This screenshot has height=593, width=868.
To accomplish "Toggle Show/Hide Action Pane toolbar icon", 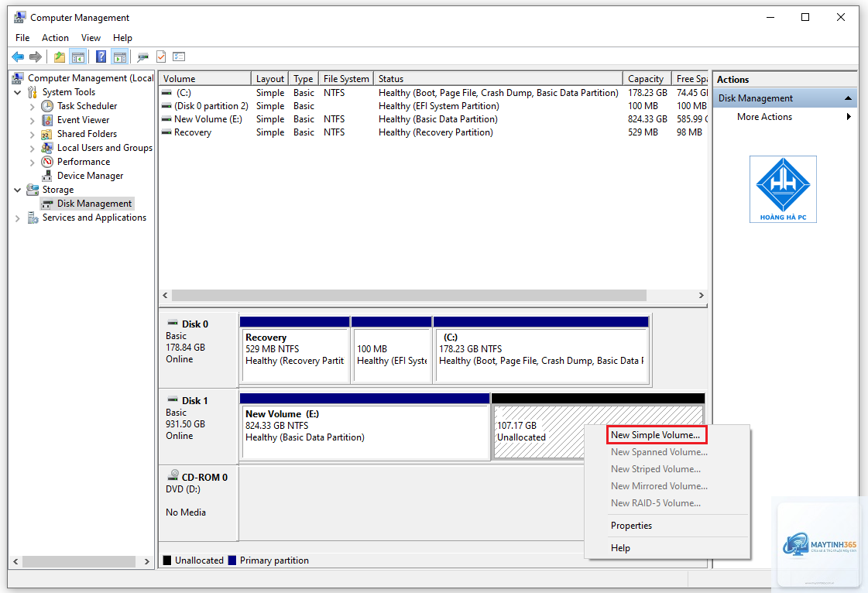I will coord(119,57).
